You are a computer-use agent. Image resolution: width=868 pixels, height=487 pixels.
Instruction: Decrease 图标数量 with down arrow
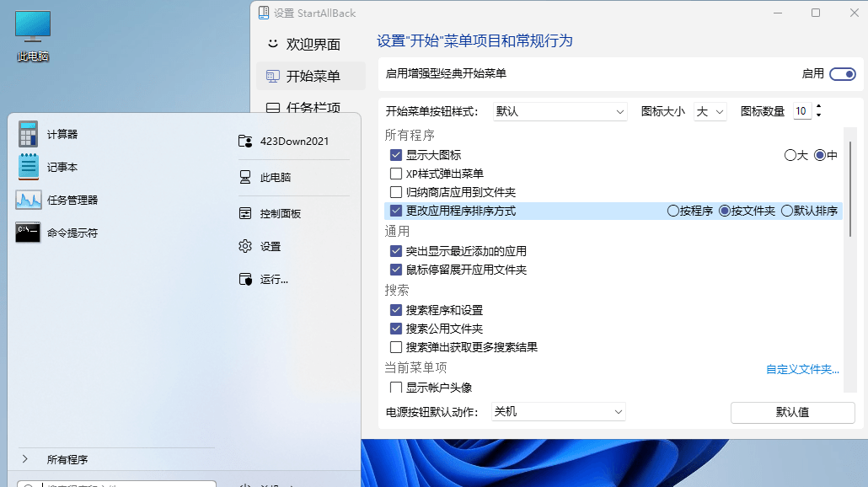pos(819,115)
